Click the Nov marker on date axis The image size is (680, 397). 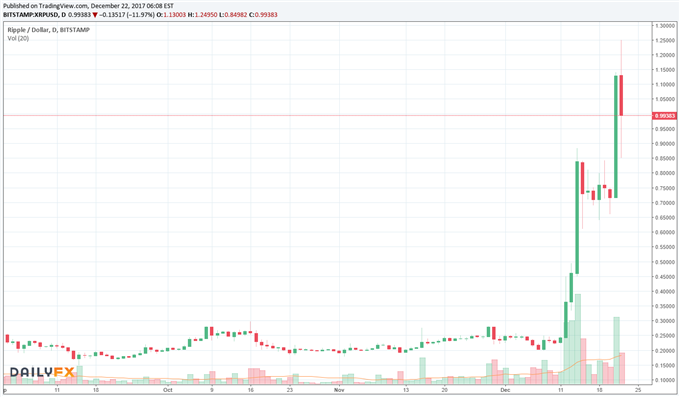pyautogui.click(x=339, y=390)
